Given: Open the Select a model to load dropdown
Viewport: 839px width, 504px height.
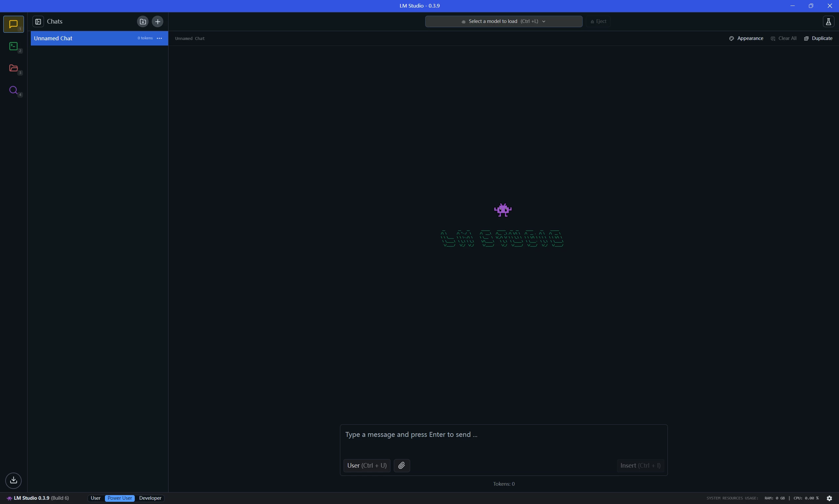Looking at the screenshot, I should (x=503, y=21).
